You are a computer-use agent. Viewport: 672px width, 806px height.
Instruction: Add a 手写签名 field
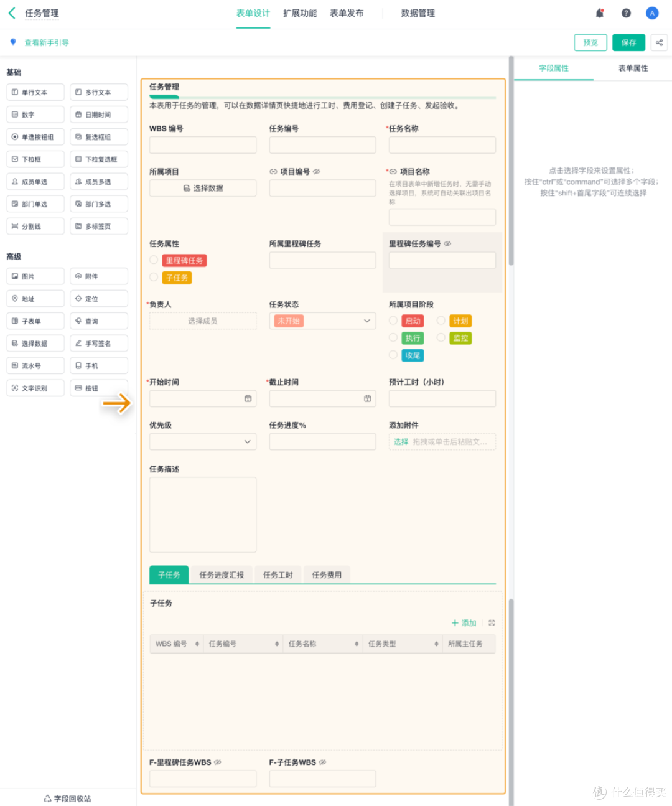(x=99, y=343)
